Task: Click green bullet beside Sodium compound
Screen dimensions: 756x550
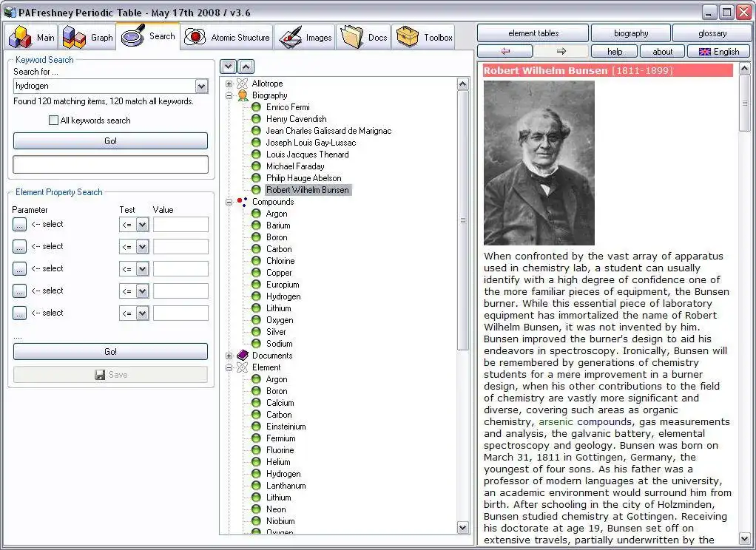Action: [256, 343]
